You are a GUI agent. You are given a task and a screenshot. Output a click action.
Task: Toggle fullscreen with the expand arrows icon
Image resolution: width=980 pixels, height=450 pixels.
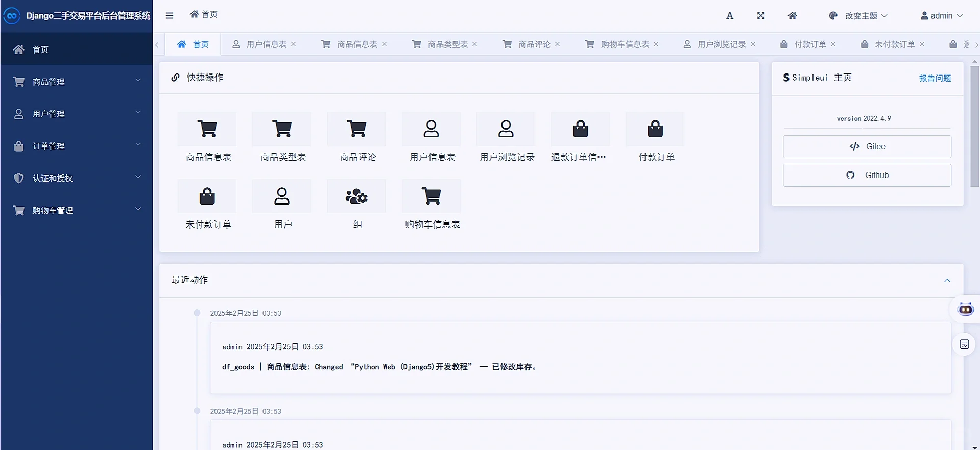(x=761, y=16)
